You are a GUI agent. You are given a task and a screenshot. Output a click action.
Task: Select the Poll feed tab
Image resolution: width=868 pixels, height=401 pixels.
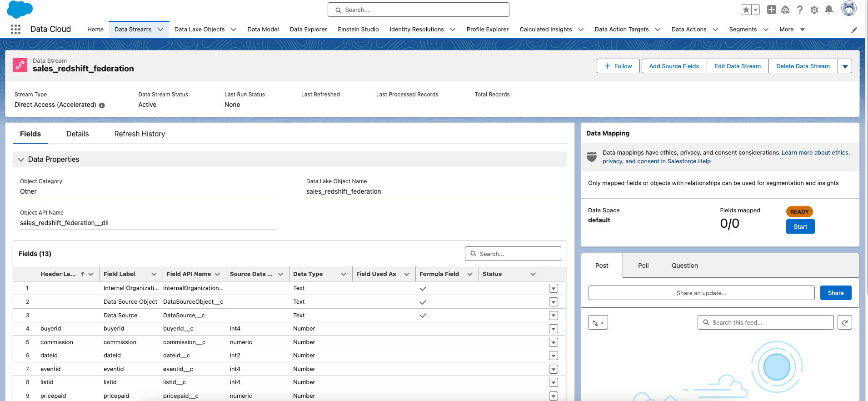pyautogui.click(x=644, y=266)
